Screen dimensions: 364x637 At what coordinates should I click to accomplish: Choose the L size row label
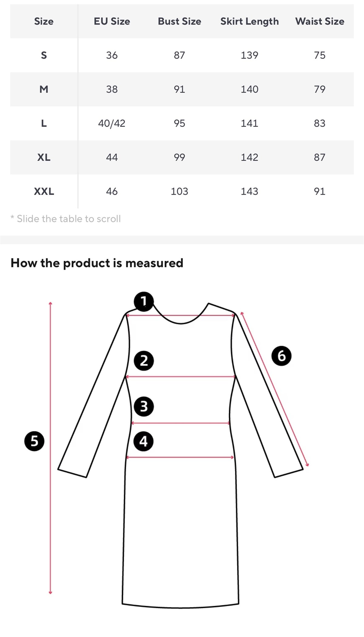tap(44, 123)
